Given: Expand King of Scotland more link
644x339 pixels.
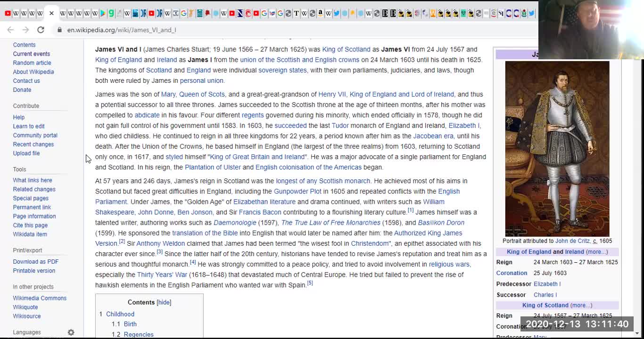Looking at the screenshot, I should click(580, 305).
